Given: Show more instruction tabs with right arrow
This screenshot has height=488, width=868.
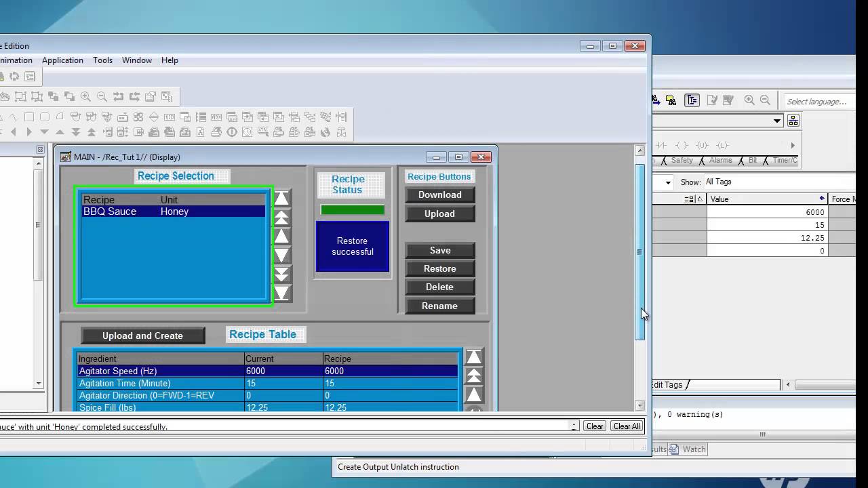Looking at the screenshot, I should point(793,146).
